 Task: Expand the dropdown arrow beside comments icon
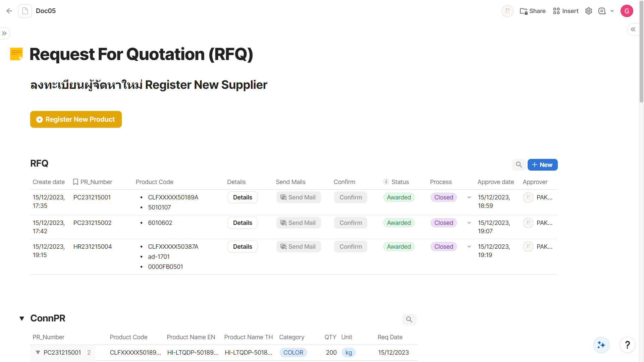pos(612,11)
